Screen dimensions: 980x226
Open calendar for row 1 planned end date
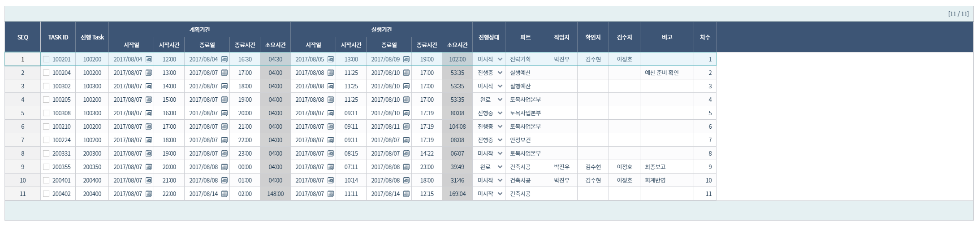tap(224, 59)
